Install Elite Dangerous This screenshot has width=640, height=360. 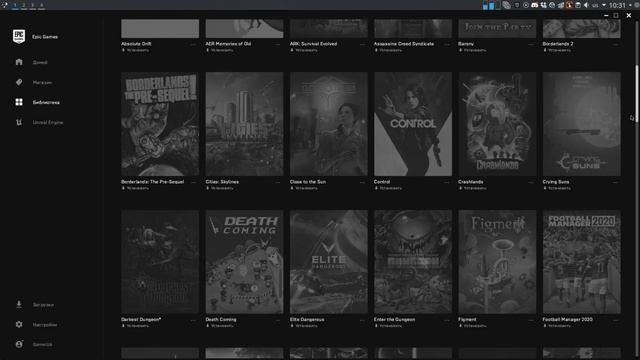pos(304,326)
